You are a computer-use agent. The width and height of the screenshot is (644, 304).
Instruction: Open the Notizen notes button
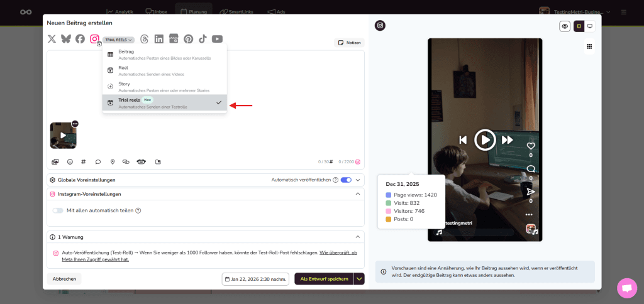(x=349, y=43)
